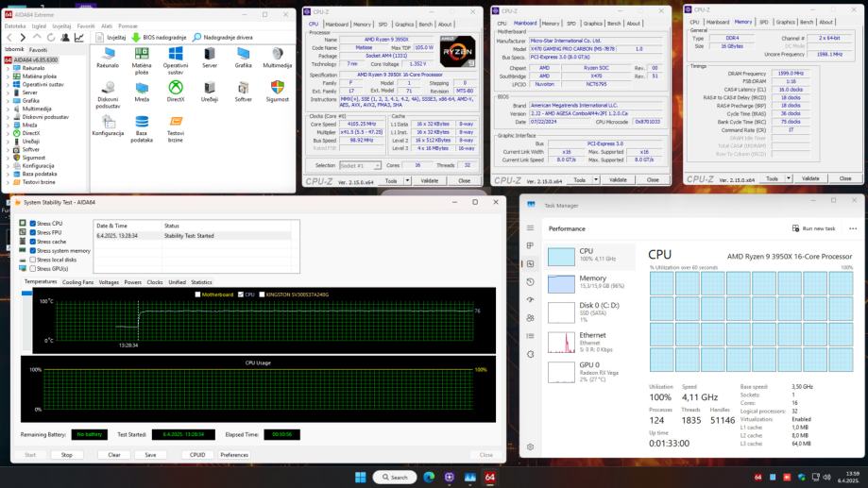
Task: Click the AIDA64 back navigation arrow
Action: point(9,38)
